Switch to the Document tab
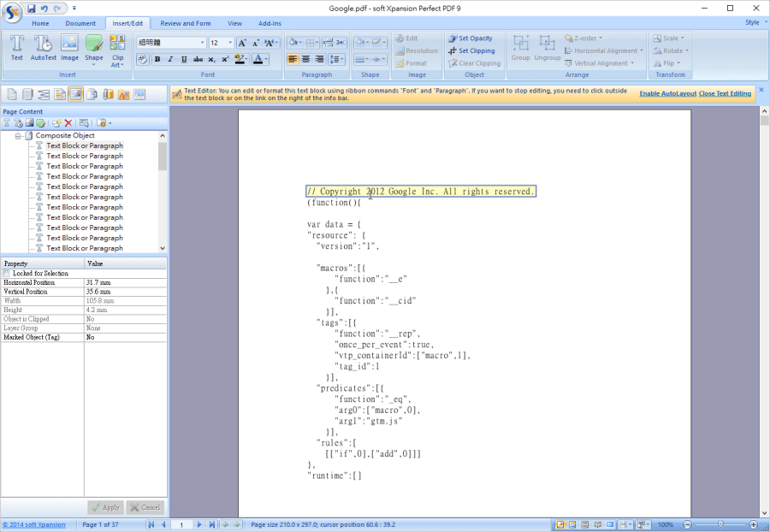This screenshot has height=532, width=770. [x=80, y=23]
